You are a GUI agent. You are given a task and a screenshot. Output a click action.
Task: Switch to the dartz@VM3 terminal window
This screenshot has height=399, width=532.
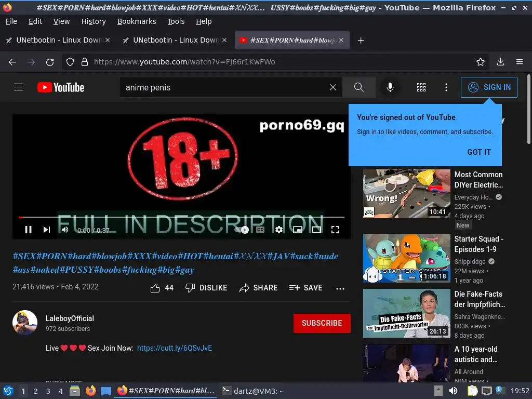click(254, 391)
